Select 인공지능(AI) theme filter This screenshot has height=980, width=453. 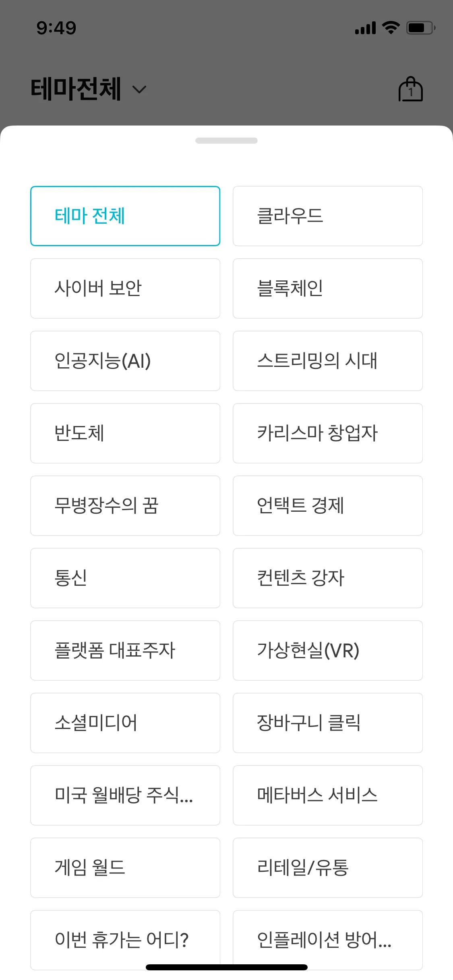coord(125,361)
